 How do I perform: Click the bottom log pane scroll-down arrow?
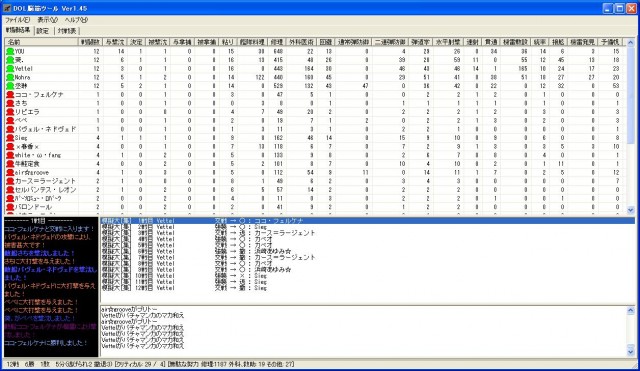(x=630, y=351)
